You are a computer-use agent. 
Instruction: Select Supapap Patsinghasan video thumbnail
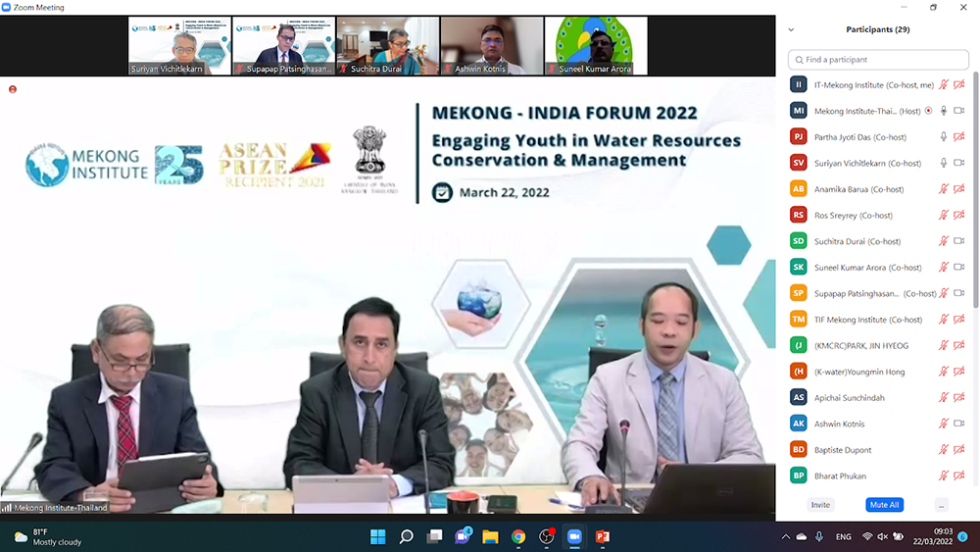284,46
